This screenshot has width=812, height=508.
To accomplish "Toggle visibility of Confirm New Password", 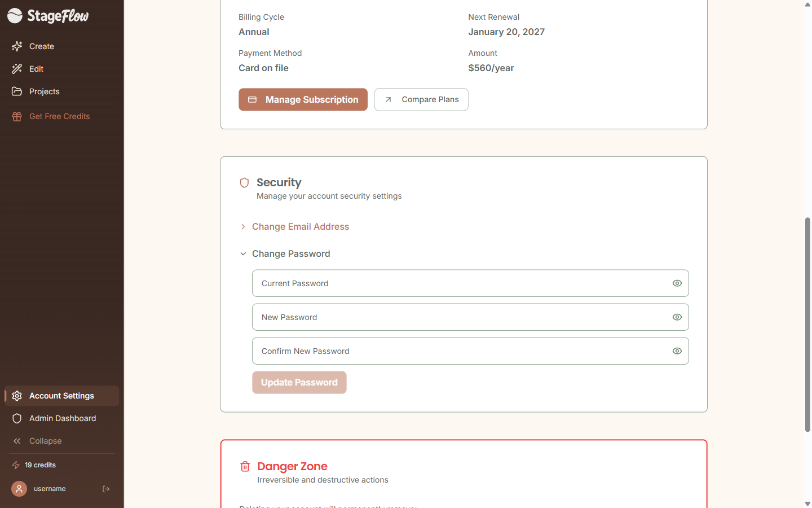I will point(677,351).
